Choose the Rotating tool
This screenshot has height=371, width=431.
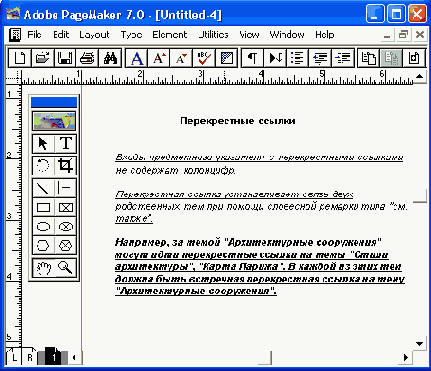pos(43,165)
